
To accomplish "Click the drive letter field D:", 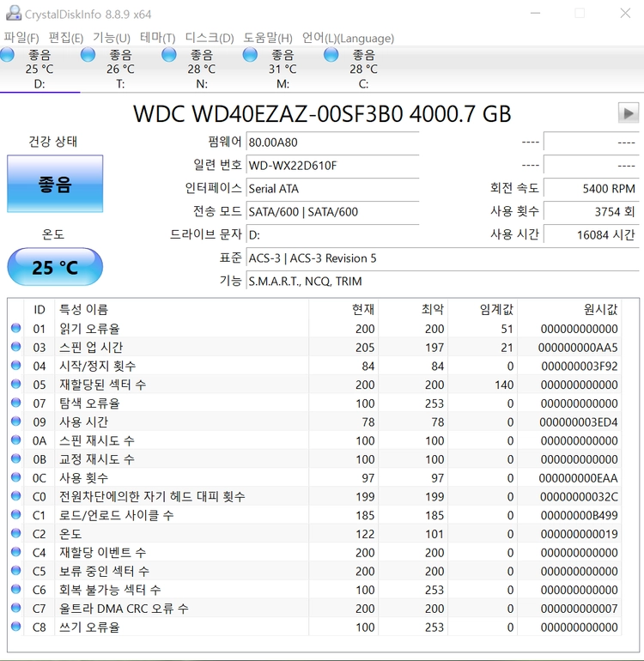I will pos(332,235).
